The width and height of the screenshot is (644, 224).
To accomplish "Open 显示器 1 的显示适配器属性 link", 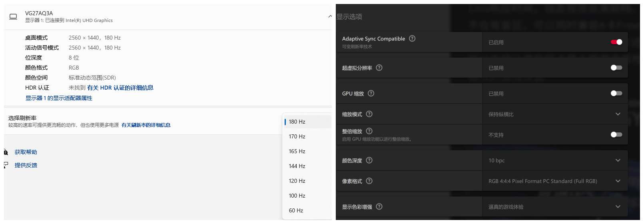I will click(x=59, y=98).
